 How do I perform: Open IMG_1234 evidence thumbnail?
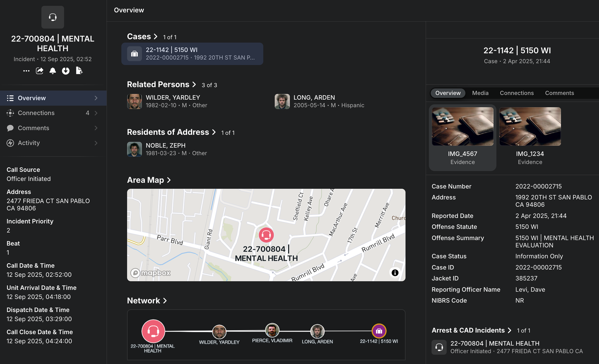coord(530,126)
